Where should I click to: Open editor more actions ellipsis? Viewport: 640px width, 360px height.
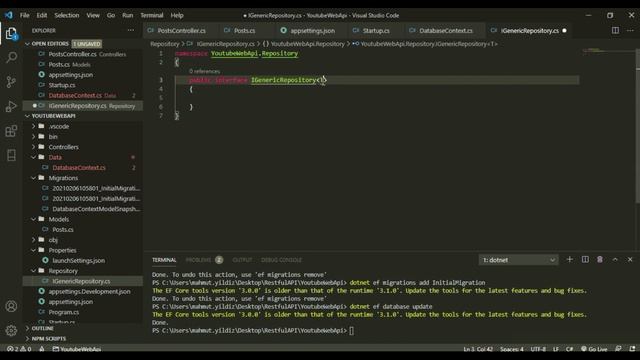pos(630,30)
